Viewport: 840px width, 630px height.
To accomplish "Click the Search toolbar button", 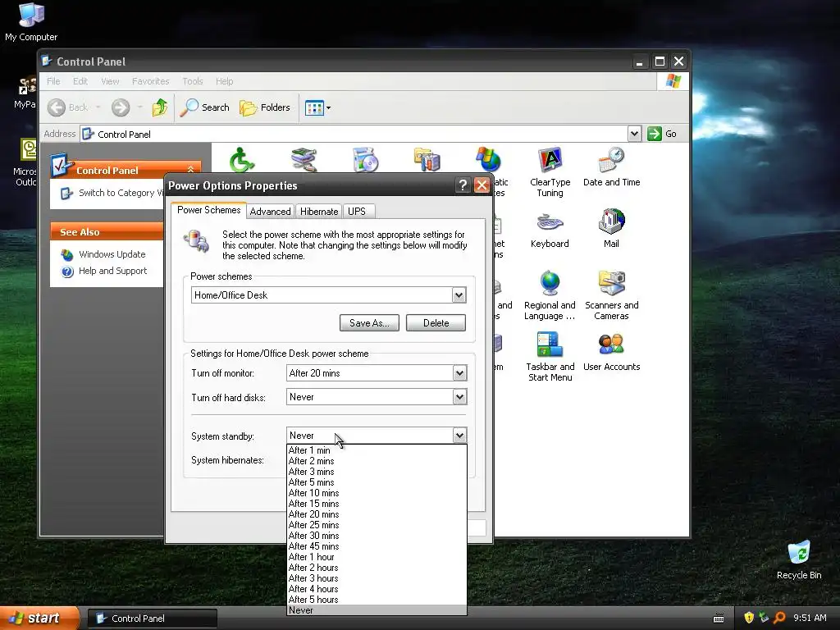I will click(204, 107).
